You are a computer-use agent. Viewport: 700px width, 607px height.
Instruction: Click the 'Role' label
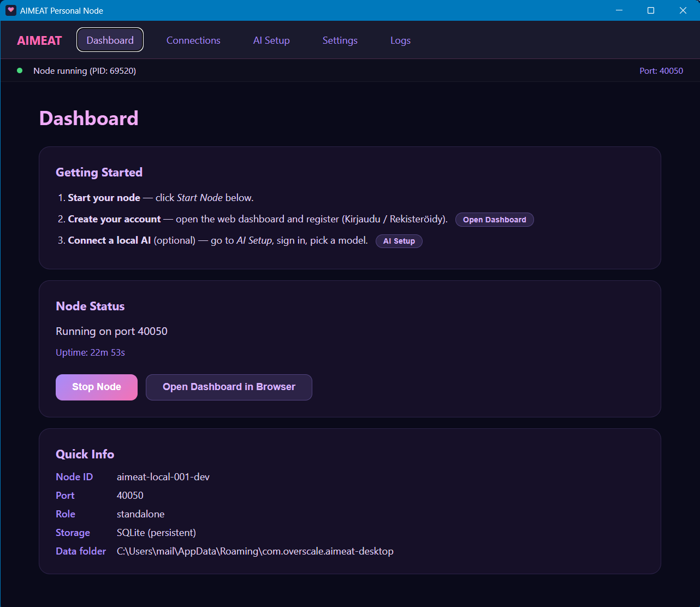tap(66, 514)
